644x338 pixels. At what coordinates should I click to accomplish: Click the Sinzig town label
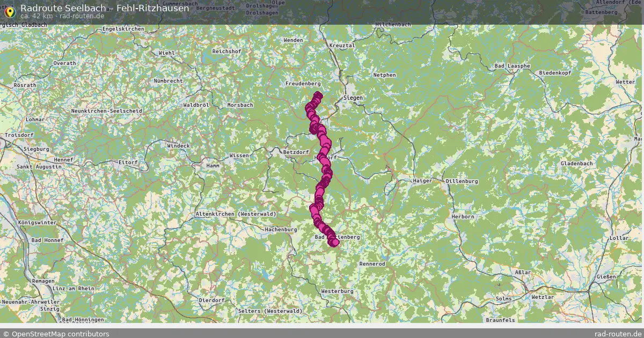(x=49, y=309)
